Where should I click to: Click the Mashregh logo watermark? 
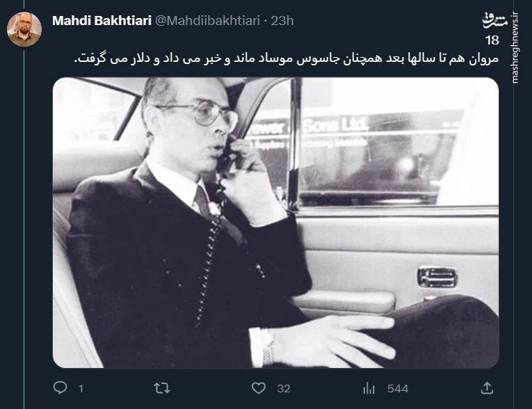tap(495, 21)
